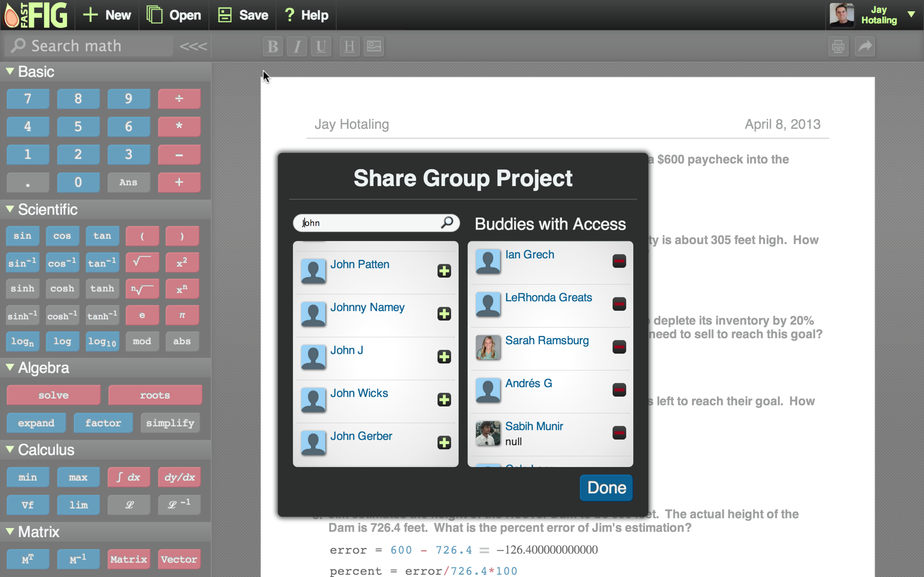924x577 pixels.
Task: Click the Underline formatting icon
Action: pos(321,46)
